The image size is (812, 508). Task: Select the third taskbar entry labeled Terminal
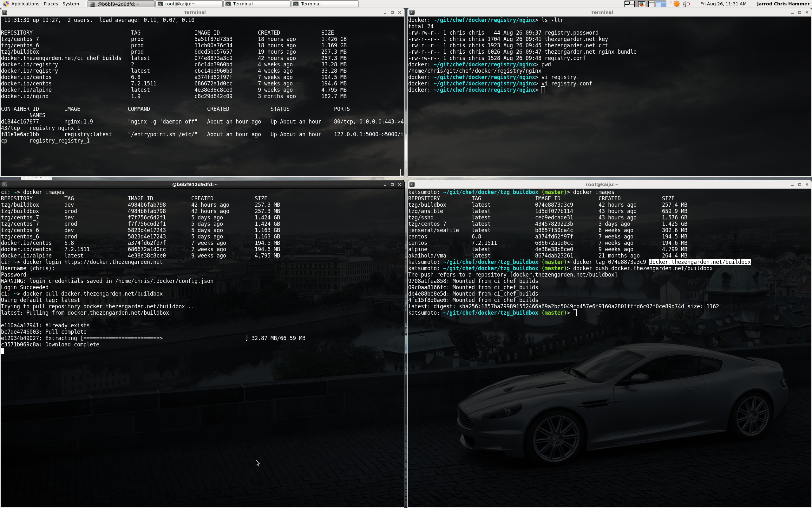[x=257, y=4]
